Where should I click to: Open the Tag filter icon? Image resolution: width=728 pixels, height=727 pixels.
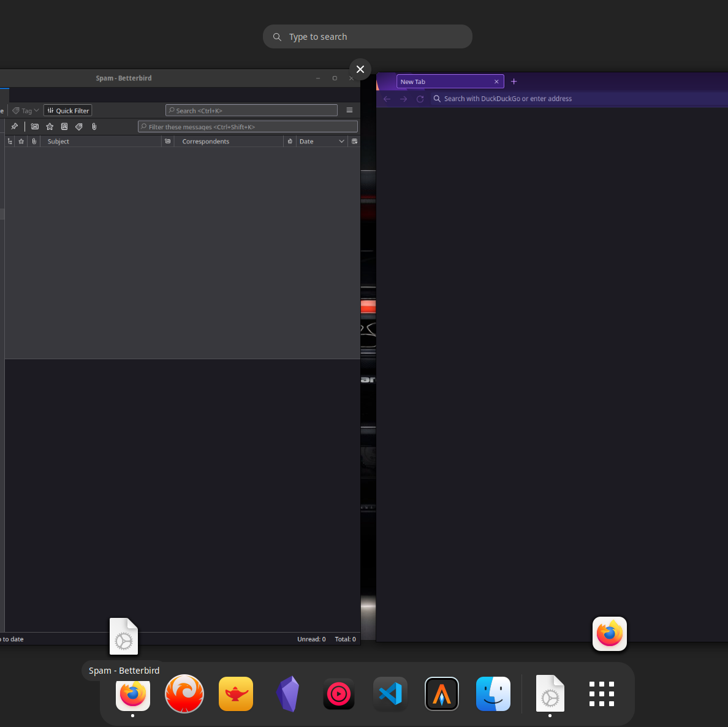click(x=78, y=126)
